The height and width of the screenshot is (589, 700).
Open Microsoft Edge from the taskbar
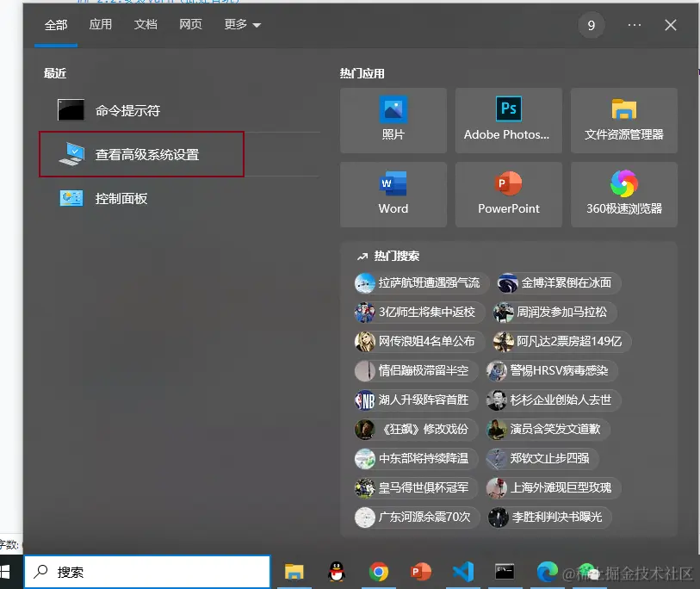click(548, 571)
